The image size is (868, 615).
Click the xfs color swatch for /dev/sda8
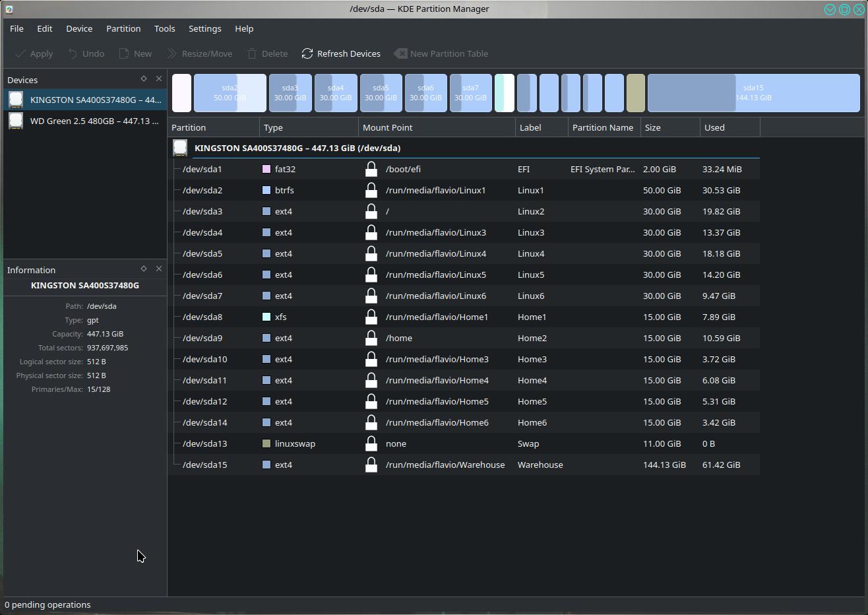point(266,317)
